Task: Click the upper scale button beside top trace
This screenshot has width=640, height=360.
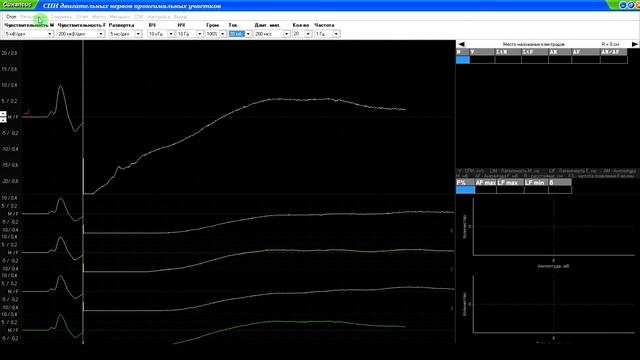Action: pos(3,114)
